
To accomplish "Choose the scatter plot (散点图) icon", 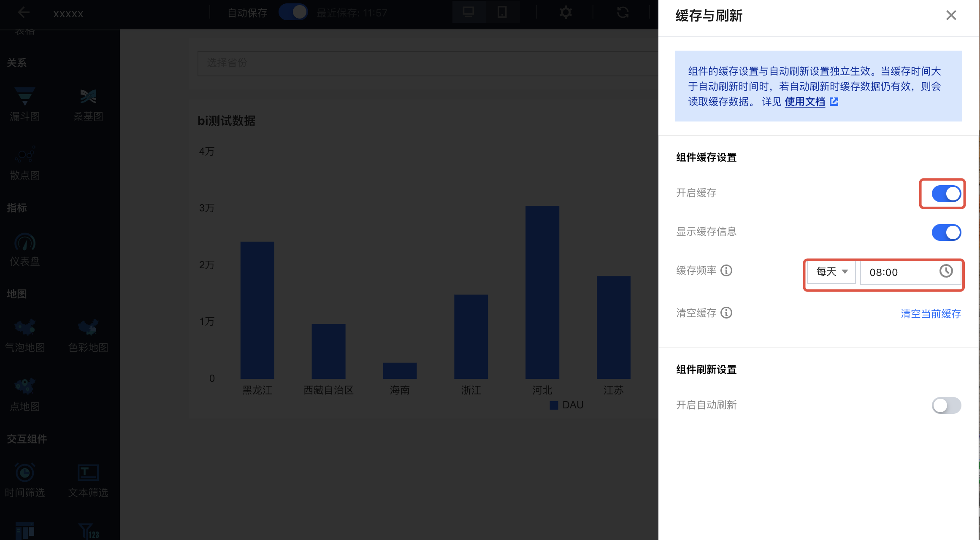I will [24, 155].
